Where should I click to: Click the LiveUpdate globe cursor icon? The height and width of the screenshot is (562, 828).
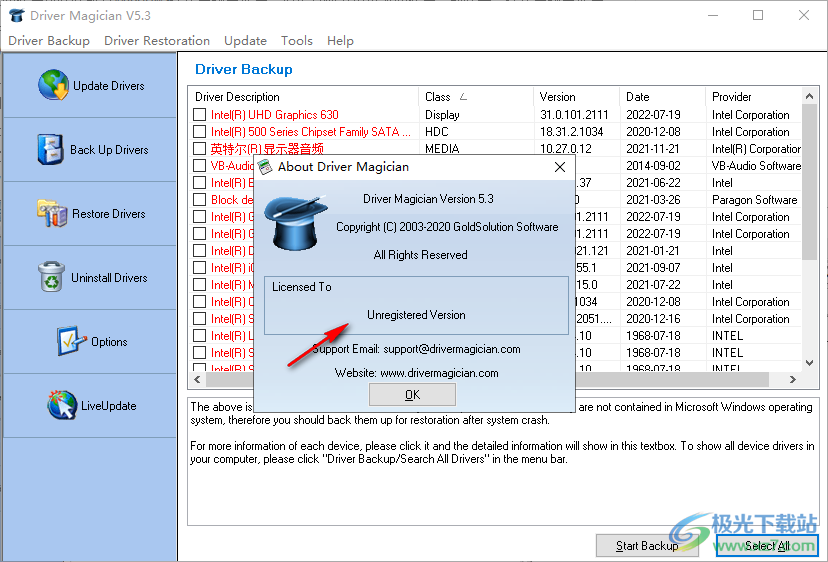(62, 405)
